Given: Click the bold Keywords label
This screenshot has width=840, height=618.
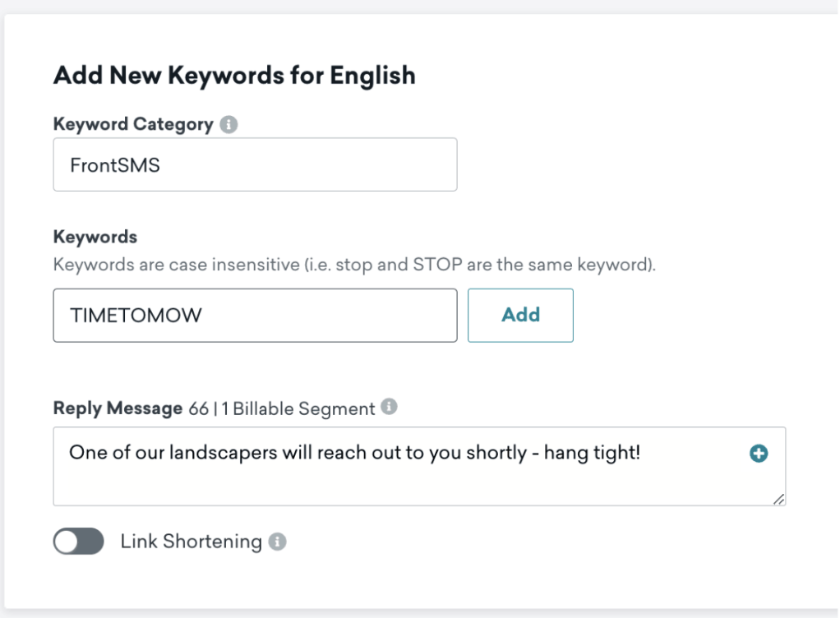Looking at the screenshot, I should point(95,237).
